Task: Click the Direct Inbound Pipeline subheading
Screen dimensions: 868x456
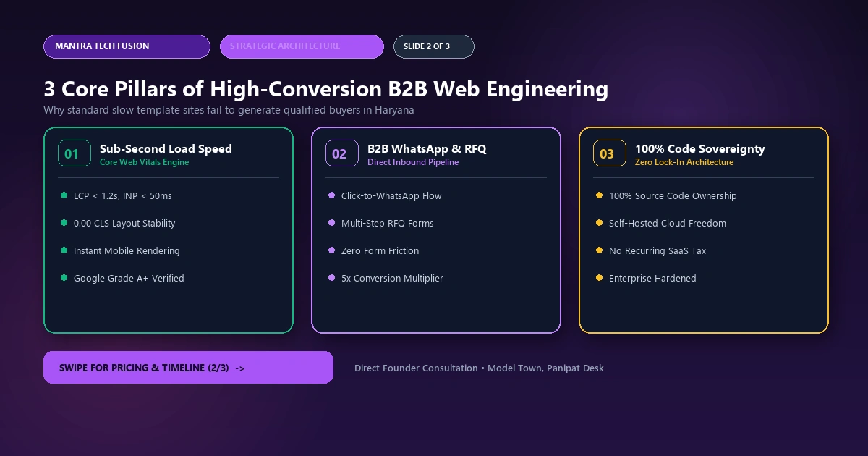Action: coord(413,162)
